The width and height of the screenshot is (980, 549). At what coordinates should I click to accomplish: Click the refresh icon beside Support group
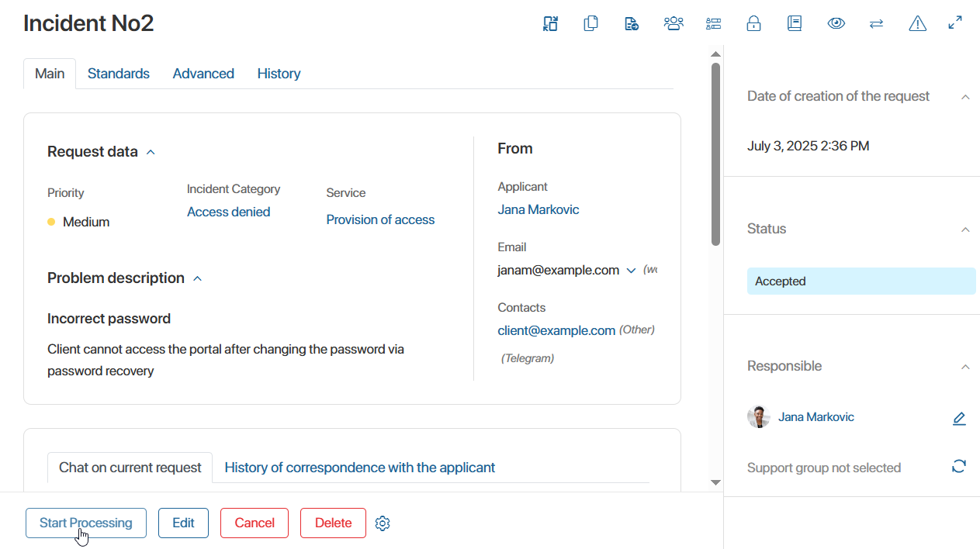(959, 466)
